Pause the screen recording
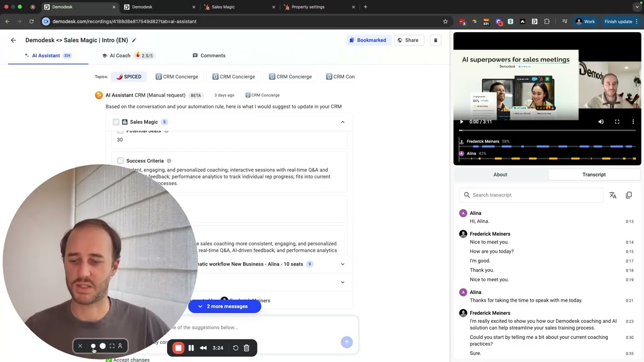 [x=191, y=348]
